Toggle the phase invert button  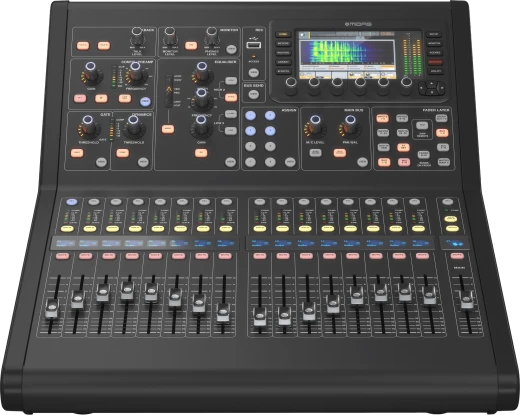[101, 98]
